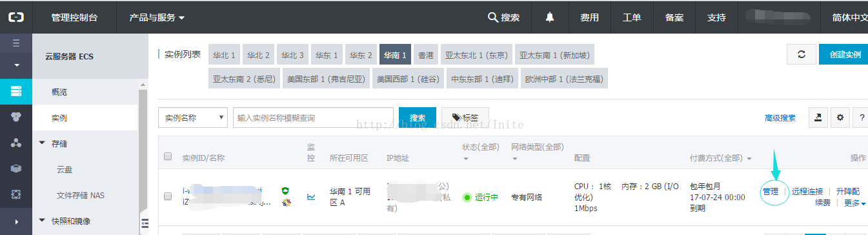868x235 pixels.
Task: Open 高级搜索 link
Action: coord(780,118)
